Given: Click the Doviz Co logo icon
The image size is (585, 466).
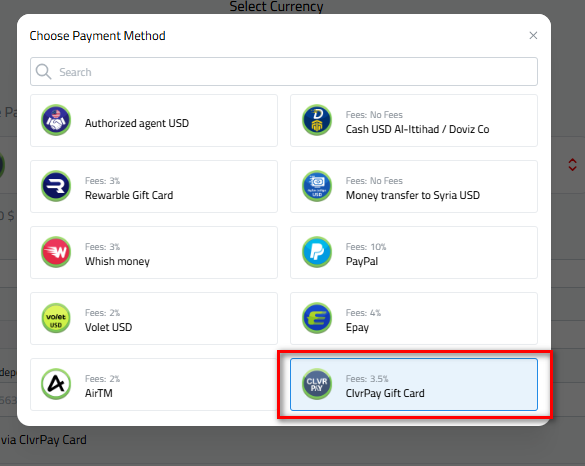Looking at the screenshot, I should (317, 120).
